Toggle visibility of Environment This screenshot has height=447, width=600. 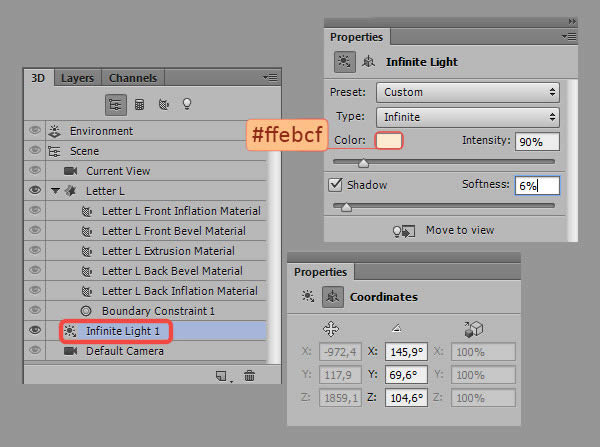click(35, 130)
